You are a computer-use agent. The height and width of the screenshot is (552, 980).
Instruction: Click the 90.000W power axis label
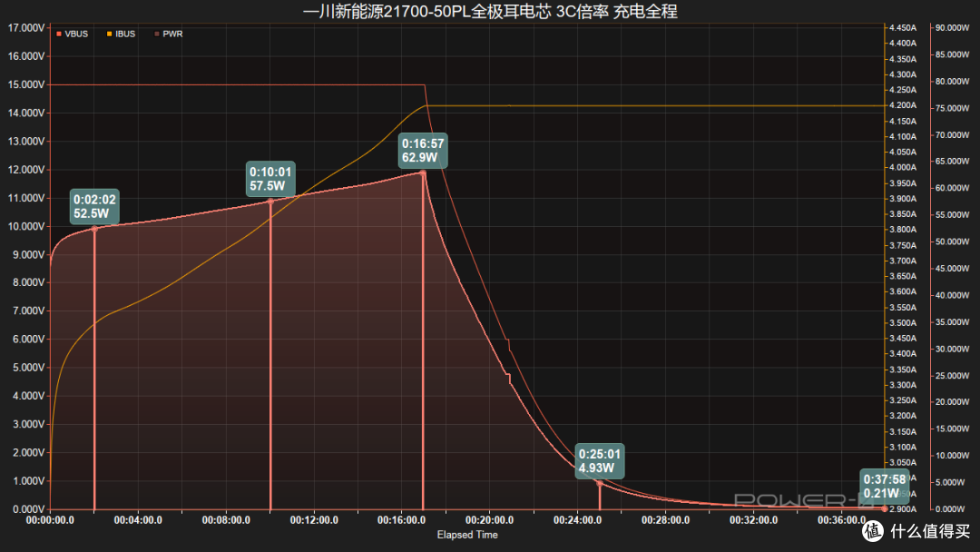tap(953, 28)
